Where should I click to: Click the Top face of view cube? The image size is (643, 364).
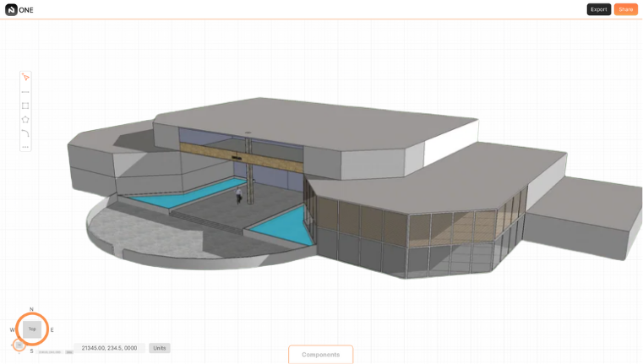(x=32, y=329)
